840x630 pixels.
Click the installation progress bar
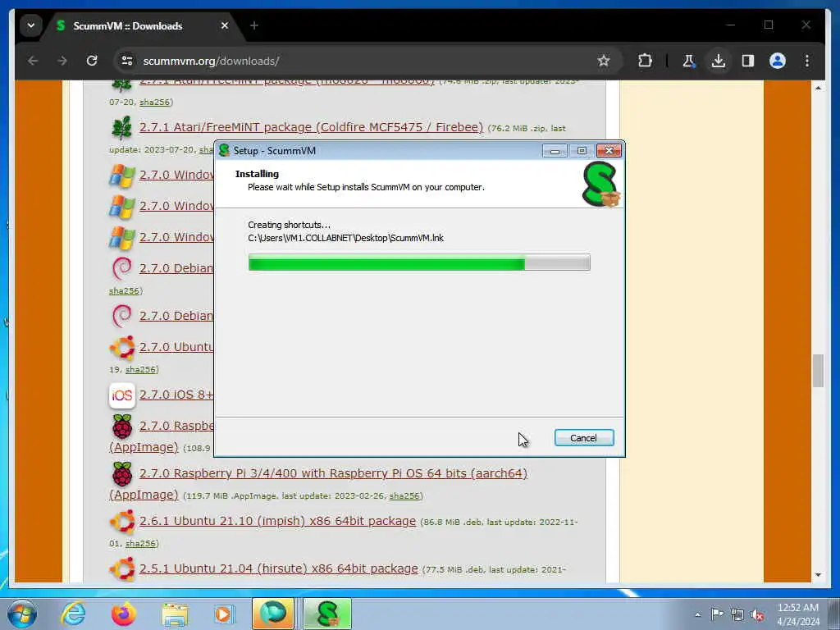click(x=419, y=262)
